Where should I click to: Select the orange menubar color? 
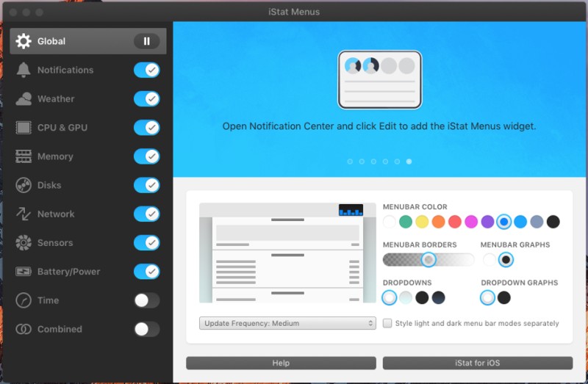[x=438, y=222]
